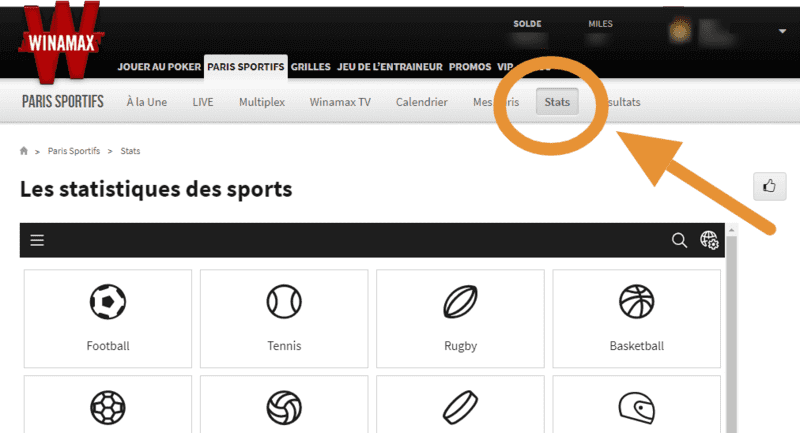Open the PROMOS menu
Screen dimensions: 800x433
470,67
